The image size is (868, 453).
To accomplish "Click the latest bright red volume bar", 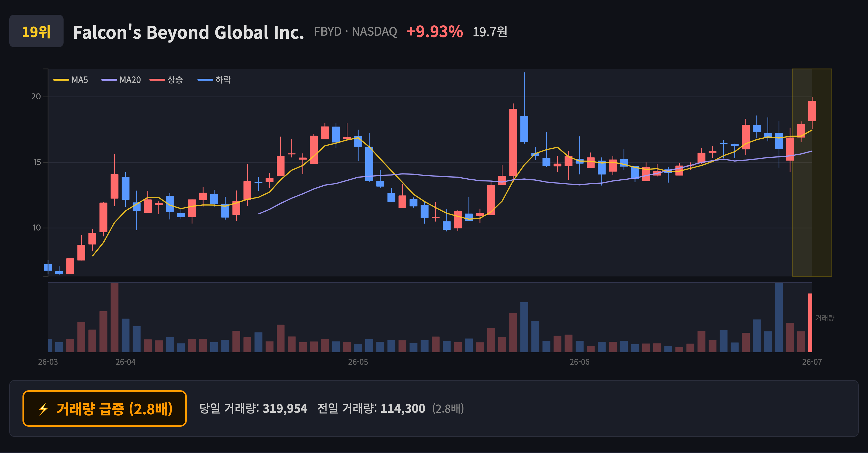I will 810,323.
